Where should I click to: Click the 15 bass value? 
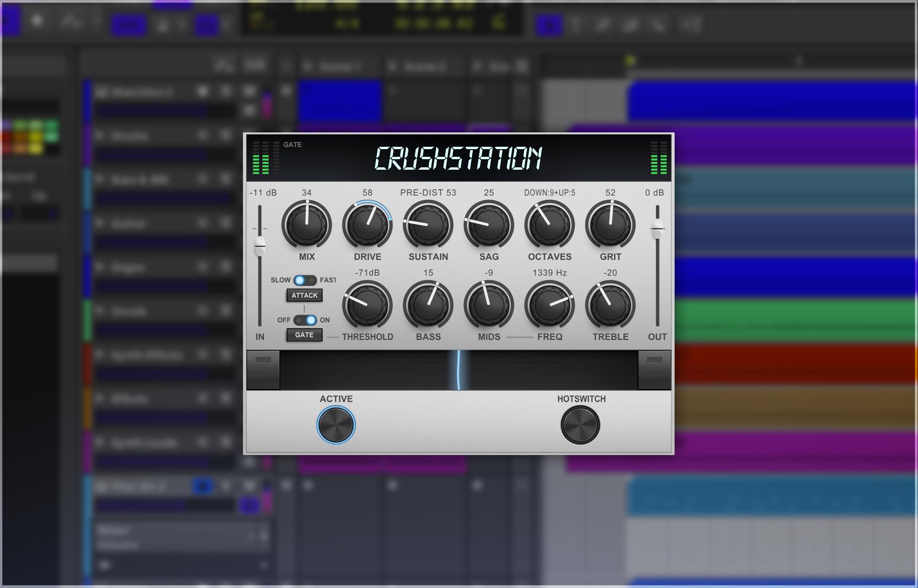tap(428, 273)
